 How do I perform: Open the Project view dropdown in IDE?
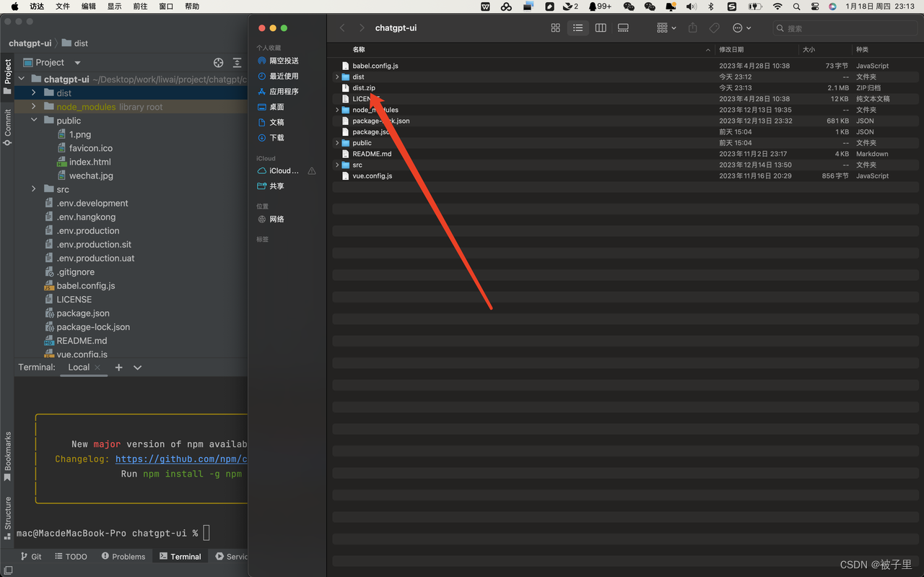point(53,62)
